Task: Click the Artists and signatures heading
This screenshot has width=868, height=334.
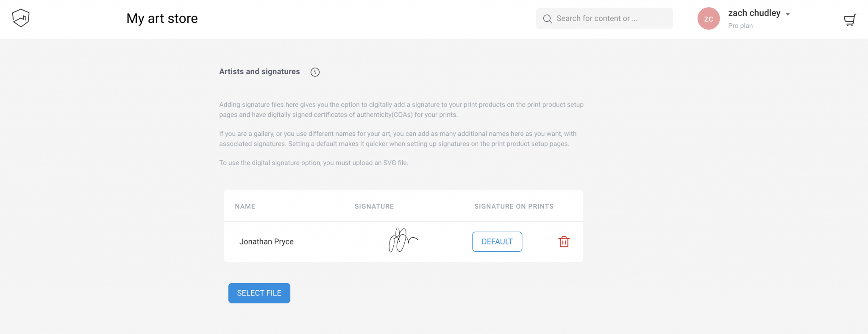Action: pyautogui.click(x=259, y=71)
